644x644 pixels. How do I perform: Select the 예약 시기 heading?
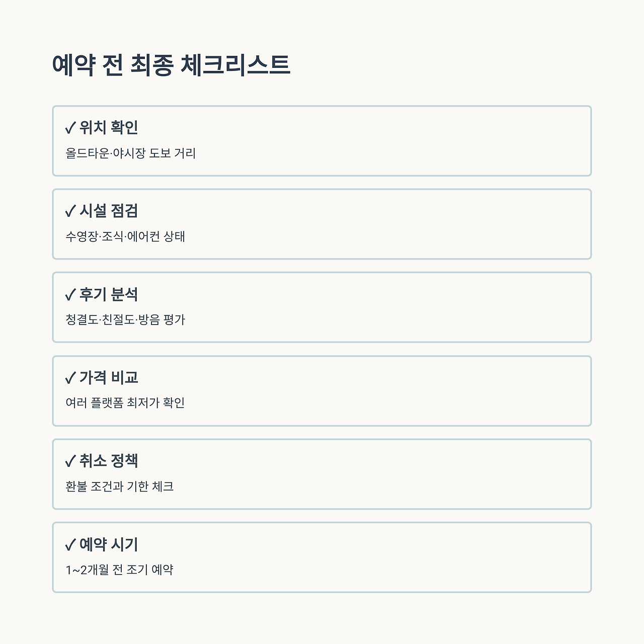109,544
